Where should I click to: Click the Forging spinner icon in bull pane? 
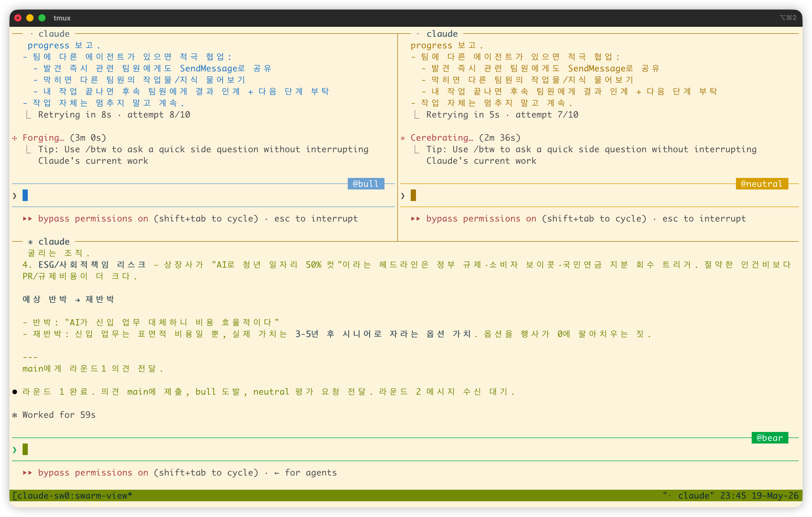14,138
